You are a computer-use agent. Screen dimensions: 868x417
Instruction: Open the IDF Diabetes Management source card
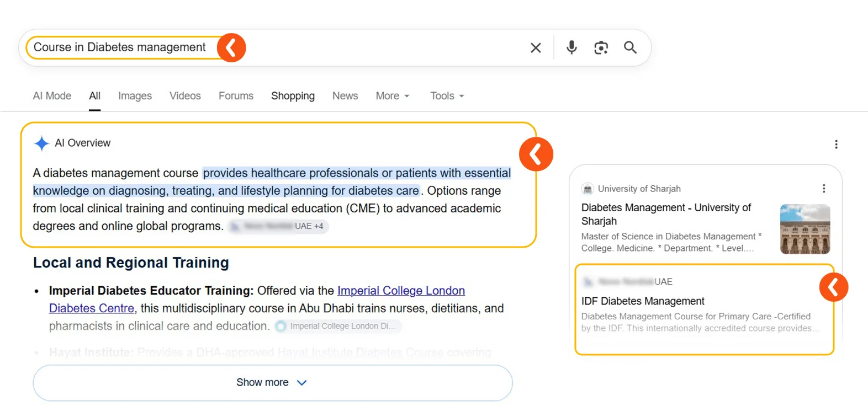[x=704, y=309]
